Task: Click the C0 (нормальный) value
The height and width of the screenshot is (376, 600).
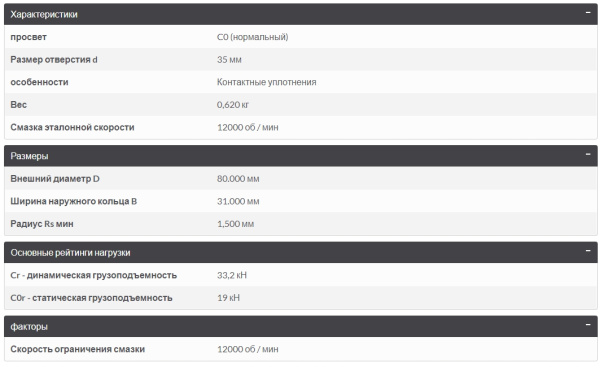Action: (x=253, y=37)
